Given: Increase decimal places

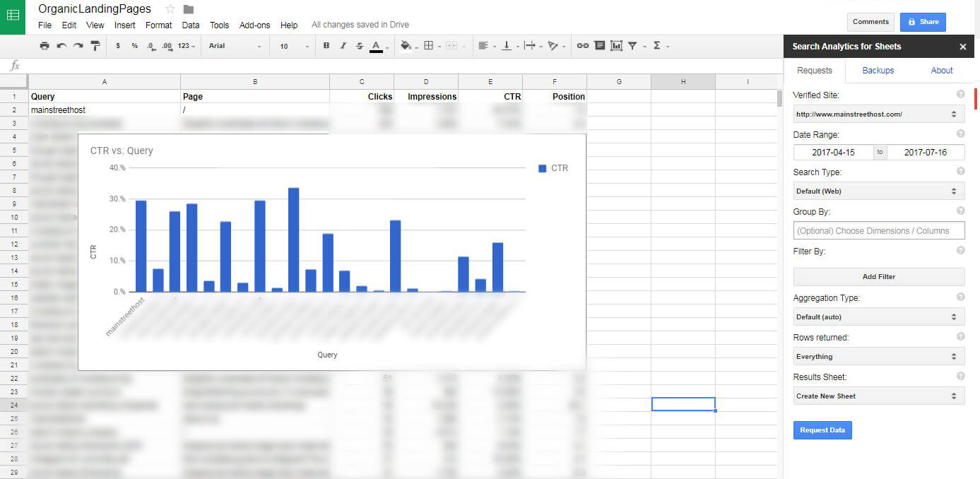Looking at the screenshot, I should pyautogui.click(x=167, y=46).
